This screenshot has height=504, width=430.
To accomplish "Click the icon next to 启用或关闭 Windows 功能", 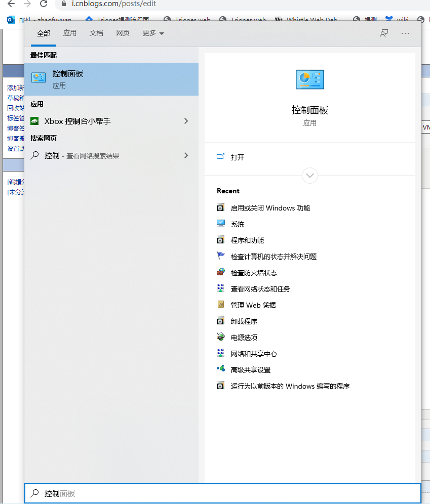I will tap(221, 207).
